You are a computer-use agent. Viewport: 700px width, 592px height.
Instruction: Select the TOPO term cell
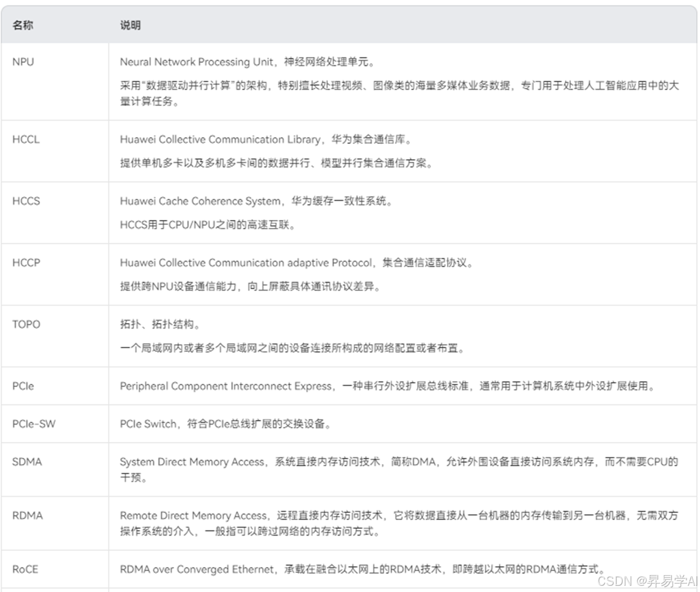tap(26, 325)
